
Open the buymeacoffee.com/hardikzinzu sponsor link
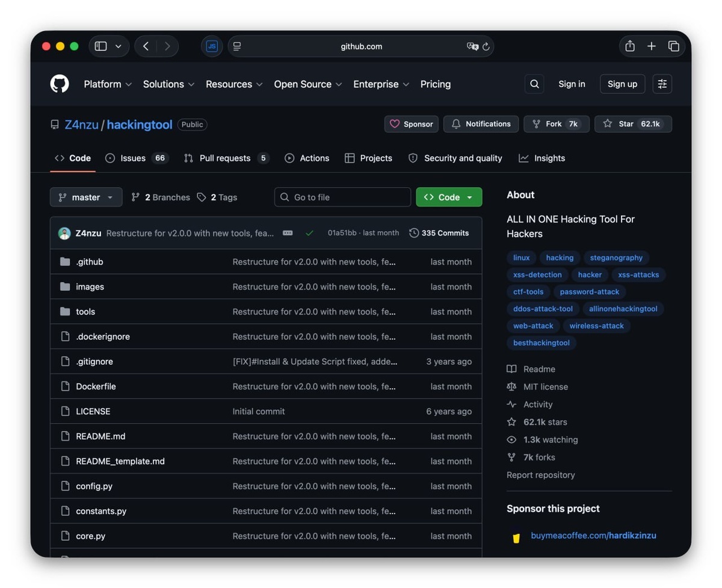[x=593, y=535]
